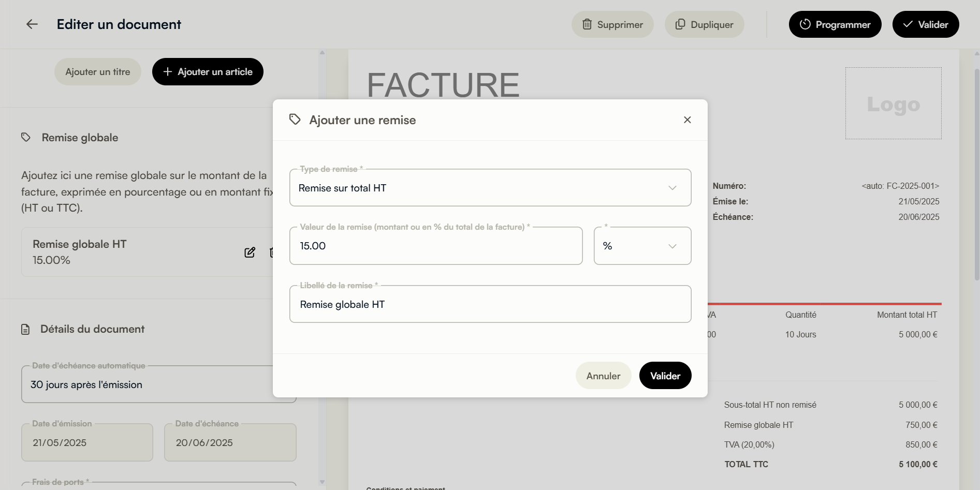Click the Date d'émission field
The width and height of the screenshot is (980, 490).
[x=87, y=442]
